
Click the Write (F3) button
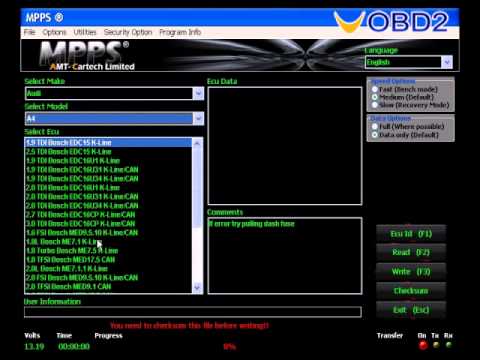(x=411, y=272)
